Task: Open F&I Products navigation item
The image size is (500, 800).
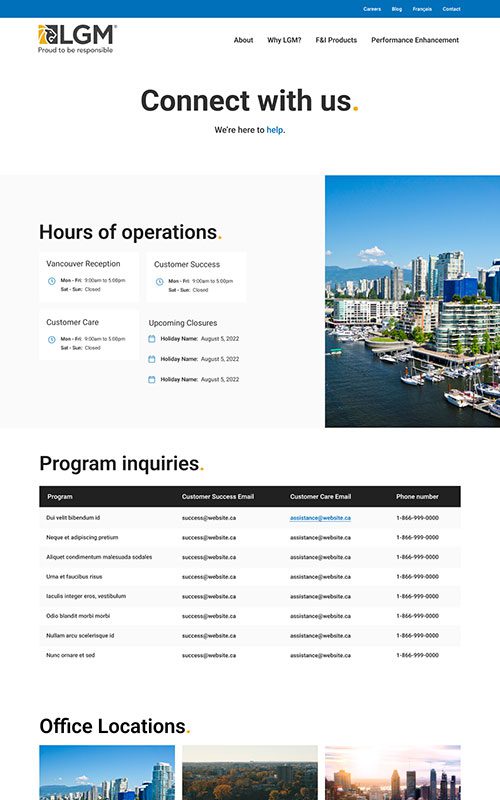Action: tap(336, 40)
